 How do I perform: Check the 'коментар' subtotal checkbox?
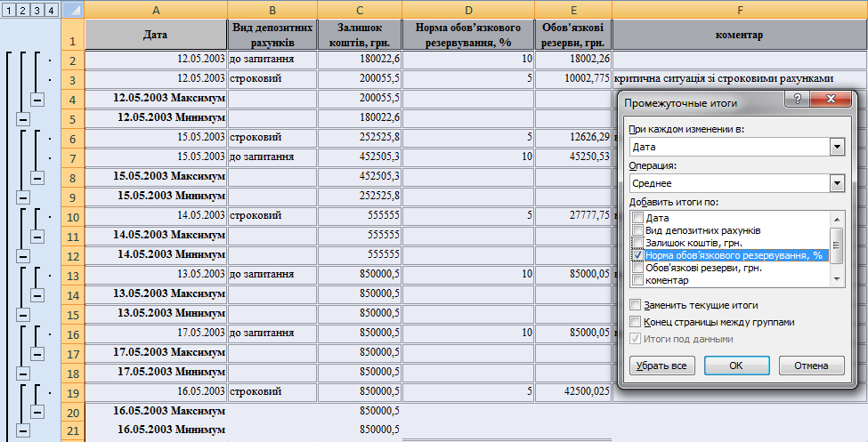click(x=637, y=280)
